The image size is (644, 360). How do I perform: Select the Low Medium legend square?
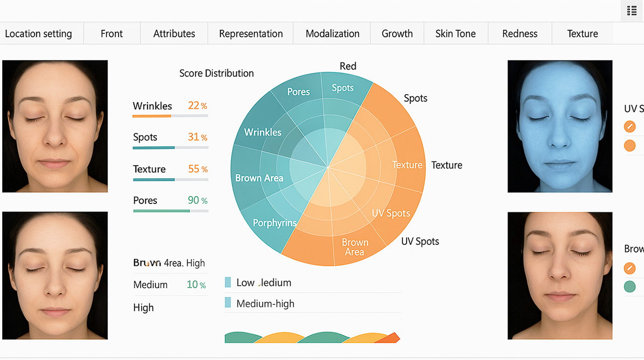[228, 282]
